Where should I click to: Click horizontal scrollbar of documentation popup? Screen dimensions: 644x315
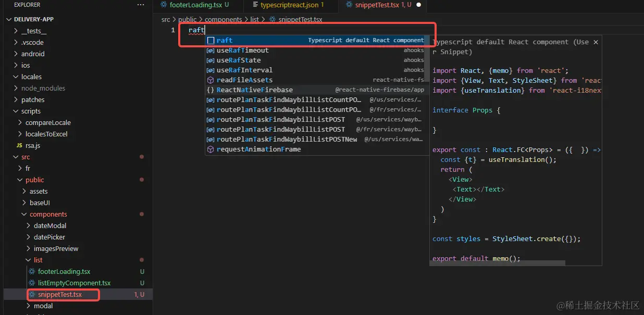499,263
